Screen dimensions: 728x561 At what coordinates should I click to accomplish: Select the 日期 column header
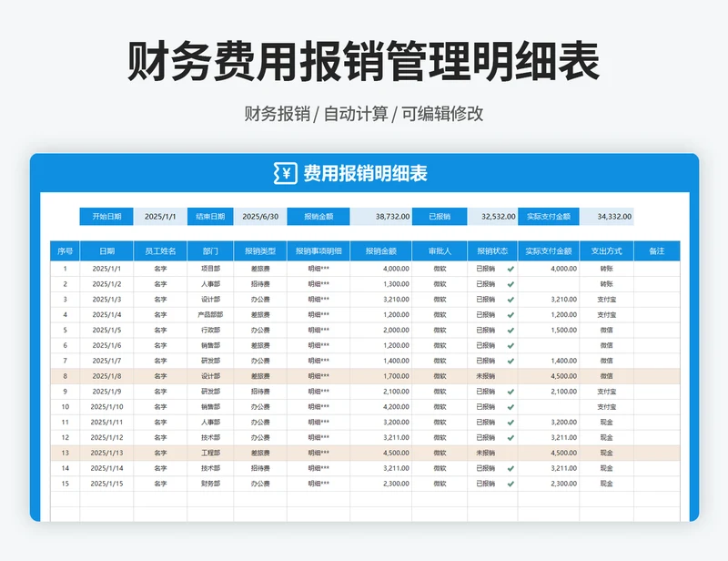[106, 251]
